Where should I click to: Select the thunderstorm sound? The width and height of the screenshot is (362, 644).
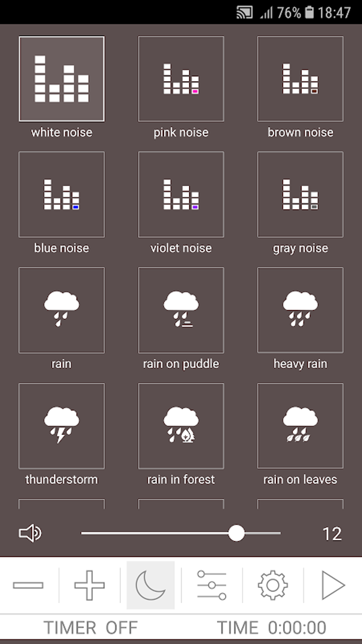click(61, 426)
